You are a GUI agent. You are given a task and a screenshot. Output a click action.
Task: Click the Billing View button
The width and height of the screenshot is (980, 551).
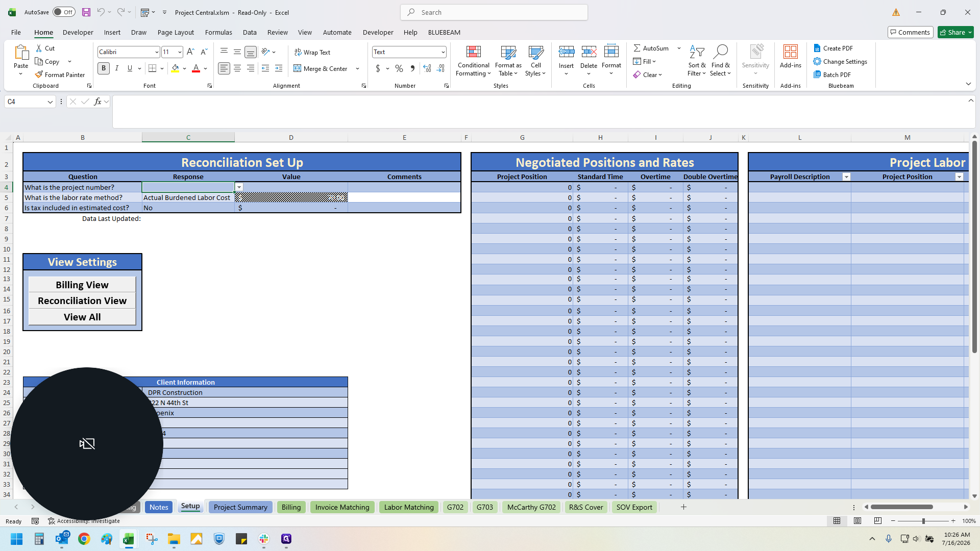point(82,285)
